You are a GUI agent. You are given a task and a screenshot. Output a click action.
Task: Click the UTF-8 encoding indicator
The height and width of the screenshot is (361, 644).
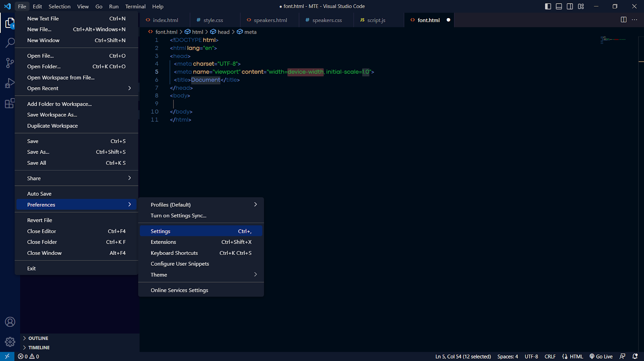pyautogui.click(x=531, y=356)
